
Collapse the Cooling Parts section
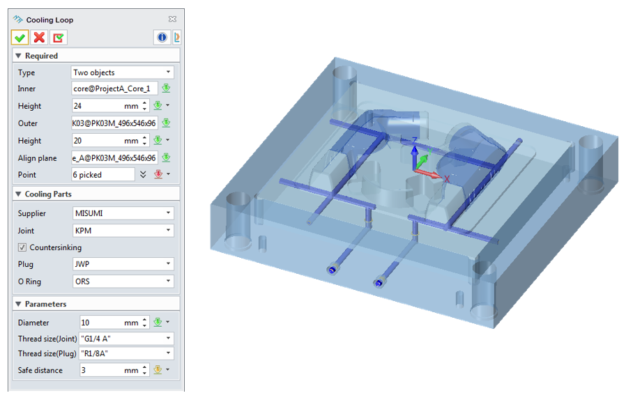click(18, 193)
